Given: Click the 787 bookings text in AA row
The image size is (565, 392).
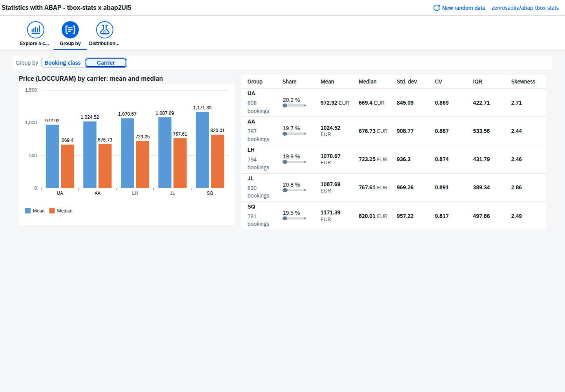Looking at the screenshot, I should point(258,135).
